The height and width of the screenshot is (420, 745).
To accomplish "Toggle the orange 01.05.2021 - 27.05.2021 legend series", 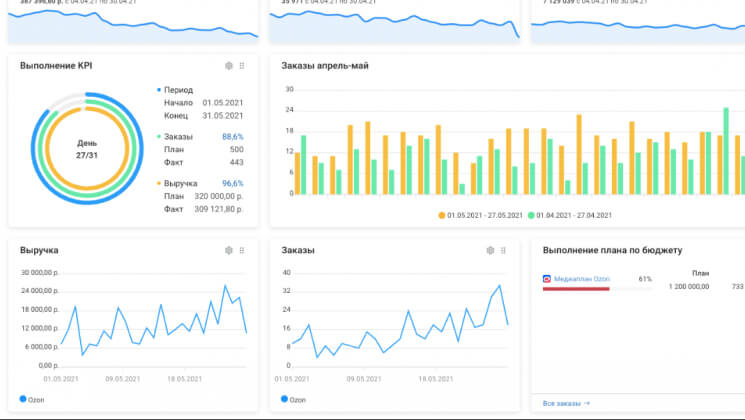I will click(480, 215).
